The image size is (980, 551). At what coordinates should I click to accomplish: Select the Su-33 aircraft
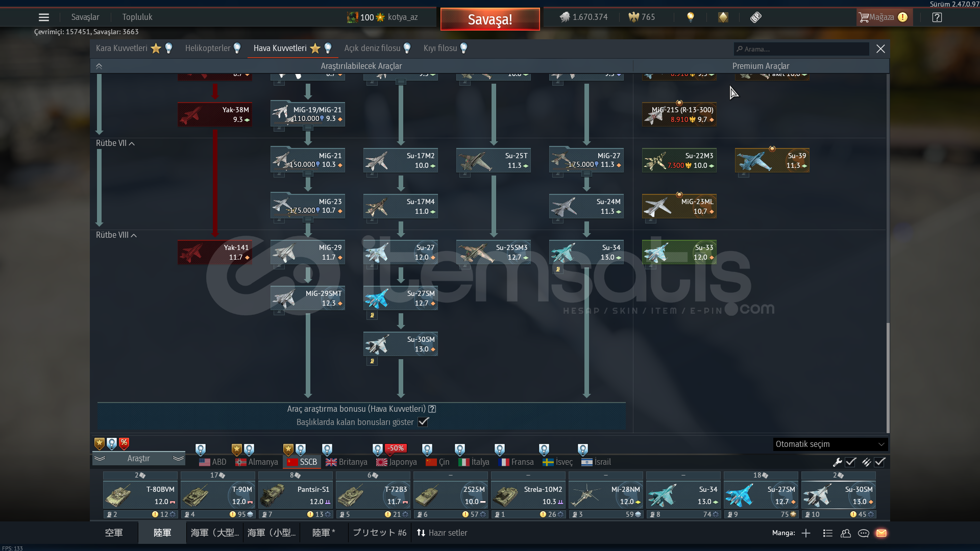coord(679,252)
